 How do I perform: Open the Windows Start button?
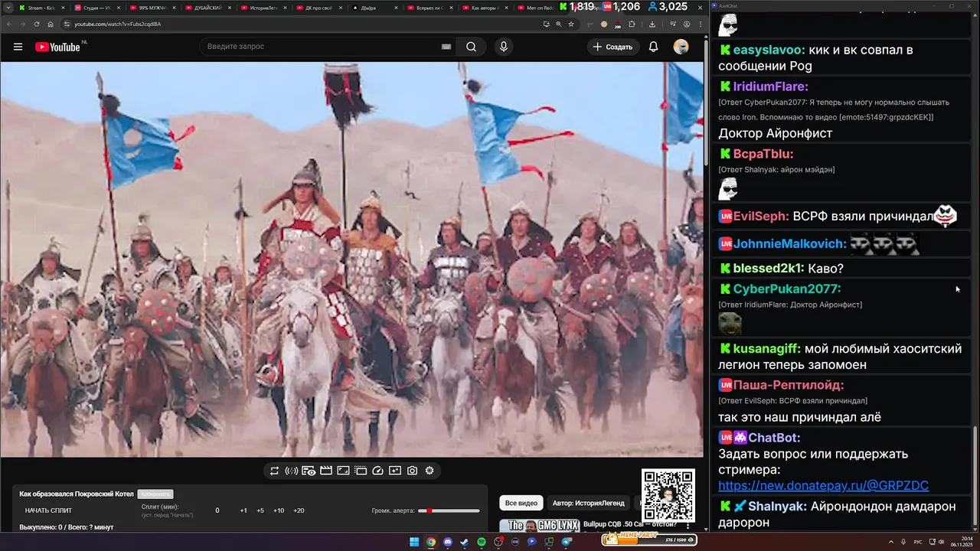(x=414, y=542)
